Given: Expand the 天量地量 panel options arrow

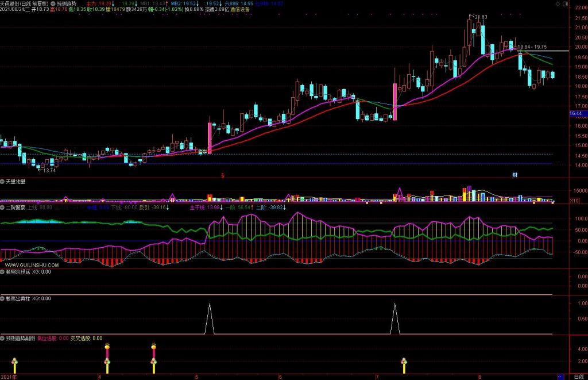Looking at the screenshot, I should click(2, 182).
